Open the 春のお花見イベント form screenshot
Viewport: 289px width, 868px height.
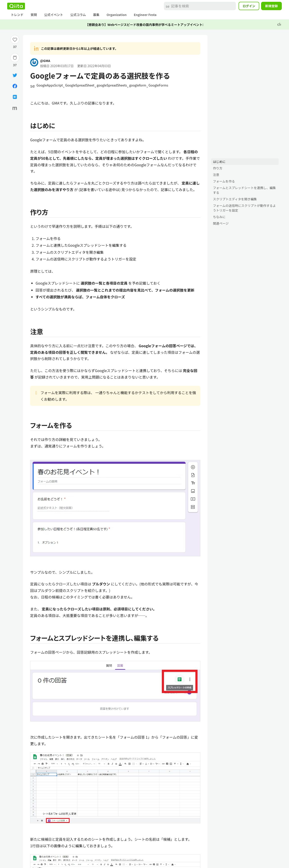point(115,508)
